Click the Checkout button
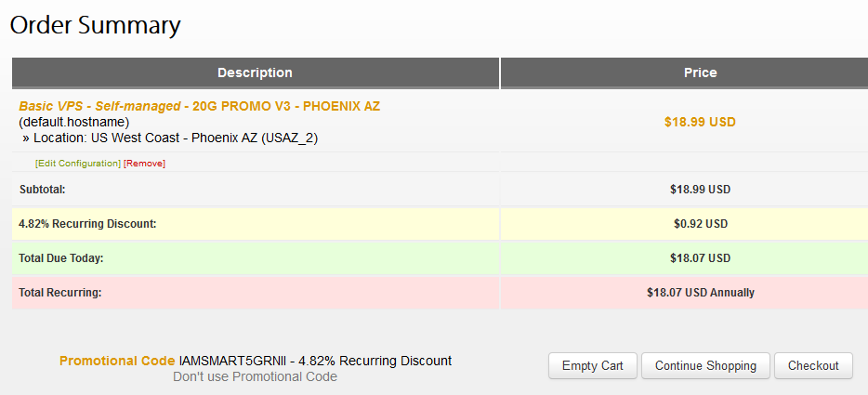Screen dimensions: 868x395 click(x=813, y=365)
